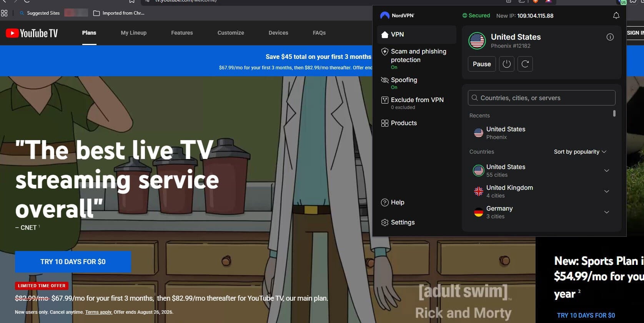Open Imported from Chrome bookmarks folder

(x=119, y=13)
